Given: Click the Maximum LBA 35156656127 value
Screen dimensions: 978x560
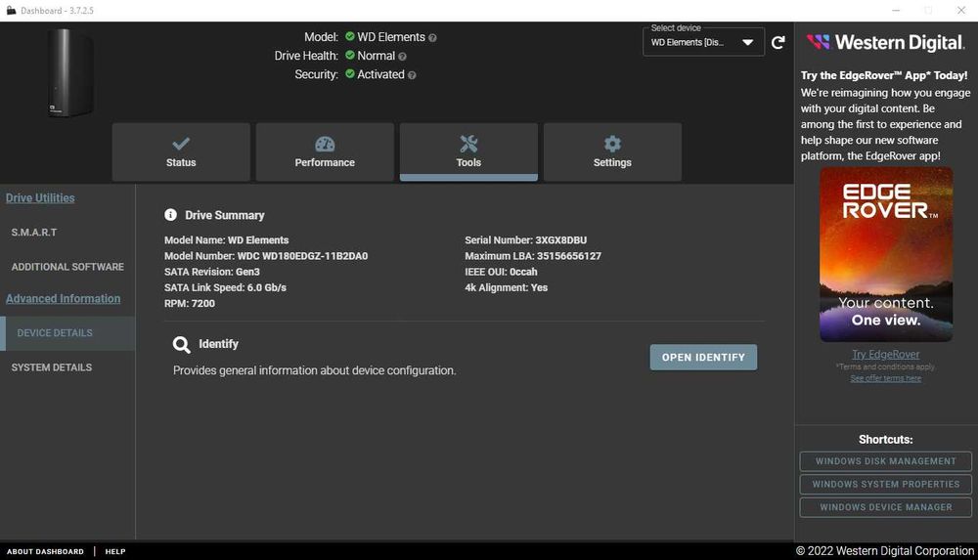Looking at the screenshot, I should (569, 256).
